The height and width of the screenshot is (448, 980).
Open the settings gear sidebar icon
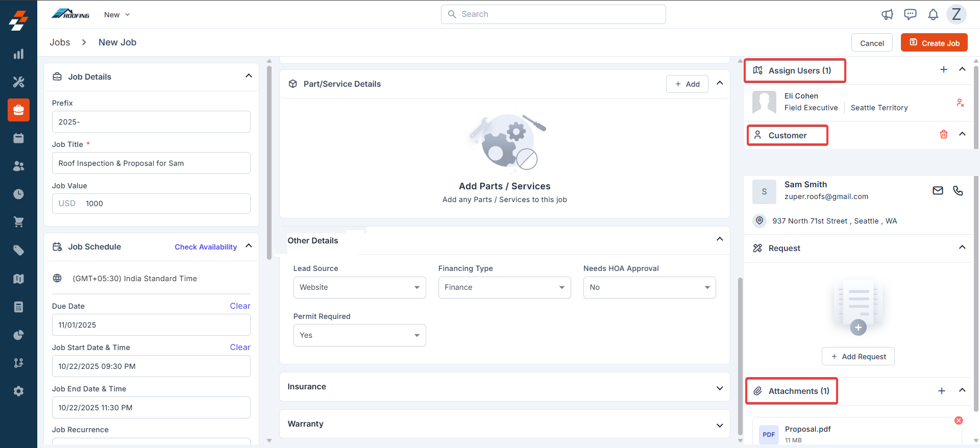click(x=18, y=391)
